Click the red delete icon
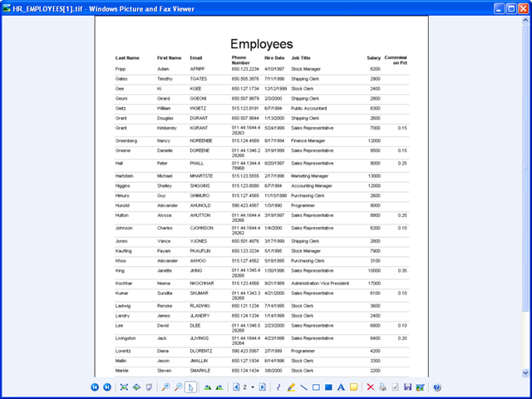The height and width of the screenshot is (399, 532). (371, 387)
